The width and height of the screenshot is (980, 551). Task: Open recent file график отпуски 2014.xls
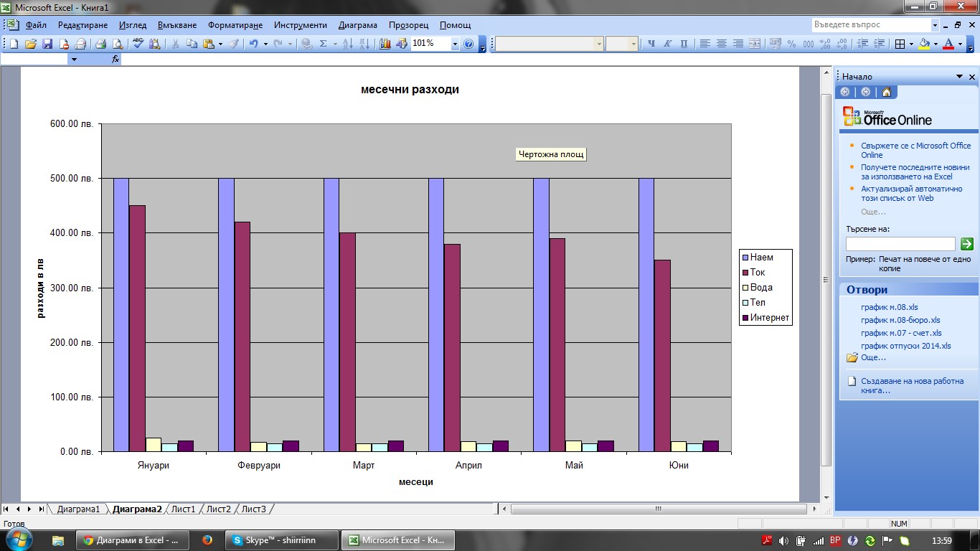click(x=905, y=346)
